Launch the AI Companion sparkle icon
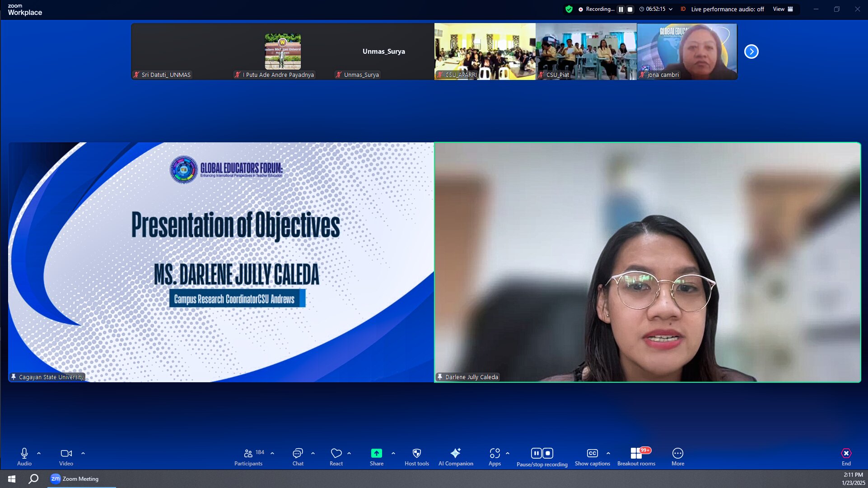Image resolution: width=868 pixels, height=488 pixels. tap(456, 453)
